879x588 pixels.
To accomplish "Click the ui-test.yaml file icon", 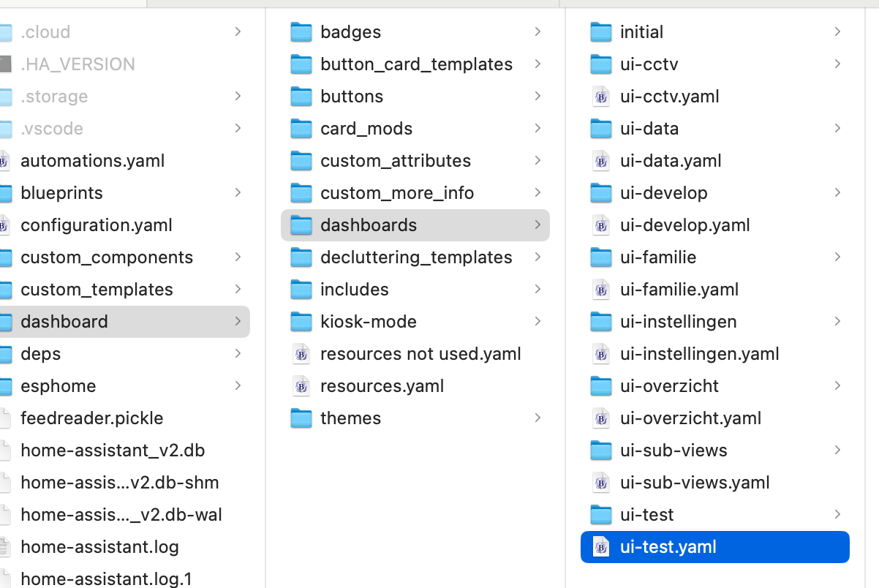I will 601,547.
